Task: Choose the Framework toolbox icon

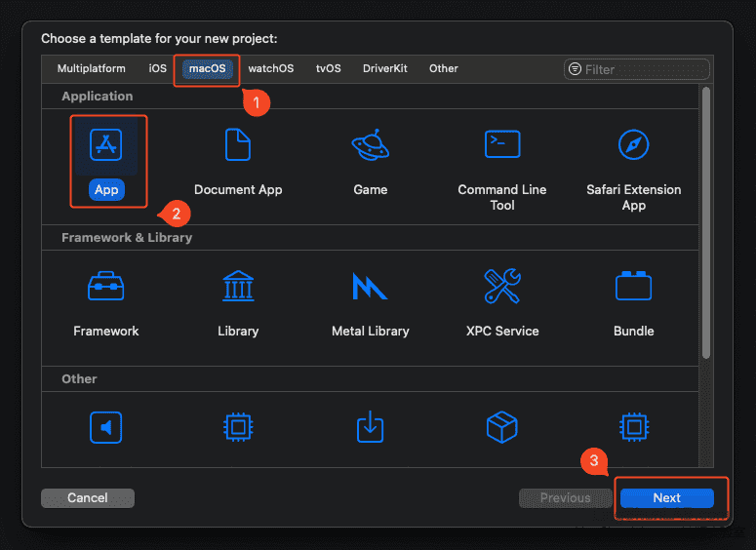Action: tap(106, 288)
